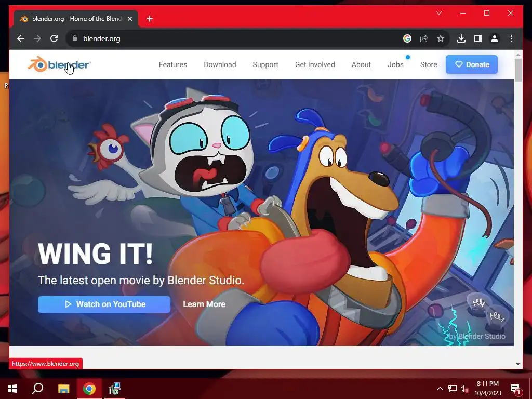Open the Jobs menu item

click(x=395, y=64)
